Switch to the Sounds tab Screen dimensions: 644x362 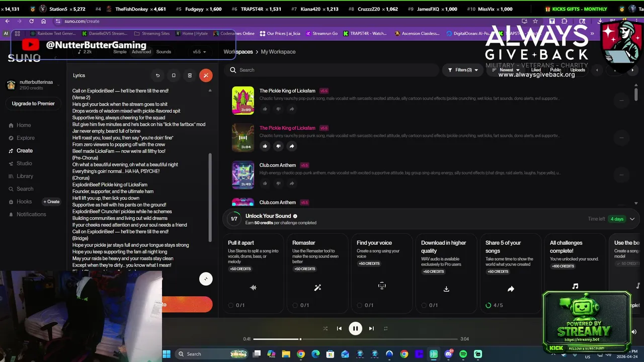164,52
